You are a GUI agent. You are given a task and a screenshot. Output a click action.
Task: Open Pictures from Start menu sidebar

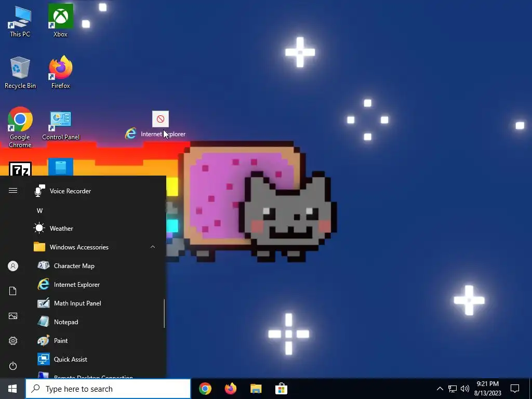(x=13, y=316)
